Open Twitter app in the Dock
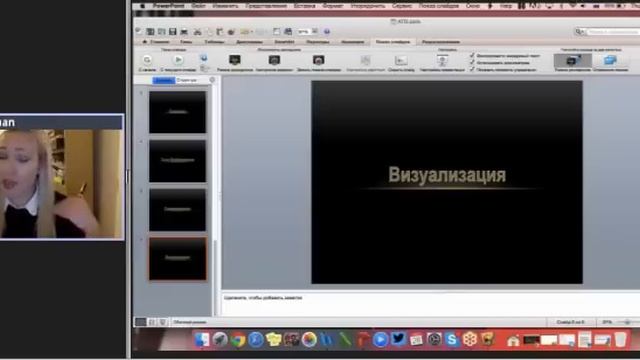640x360 pixels. coord(398,339)
